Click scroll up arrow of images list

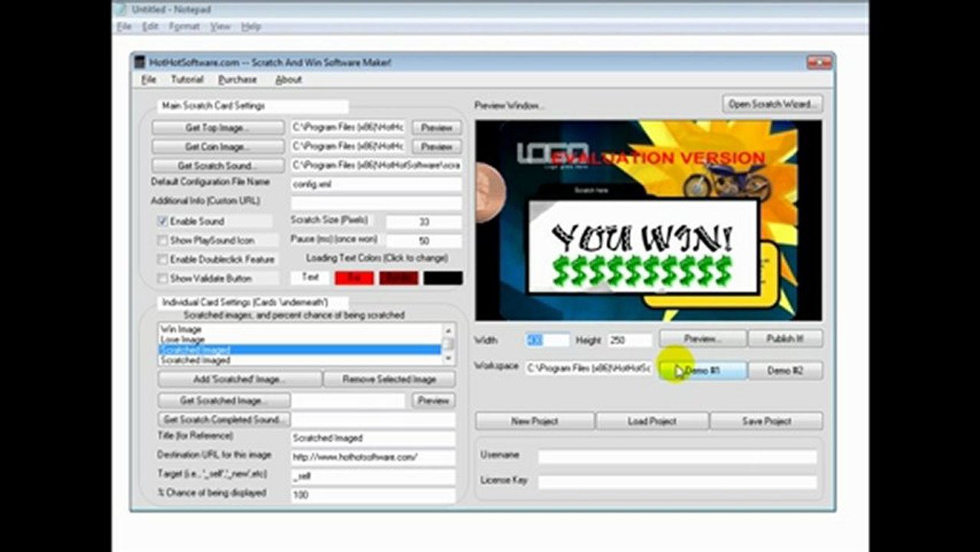(x=449, y=330)
